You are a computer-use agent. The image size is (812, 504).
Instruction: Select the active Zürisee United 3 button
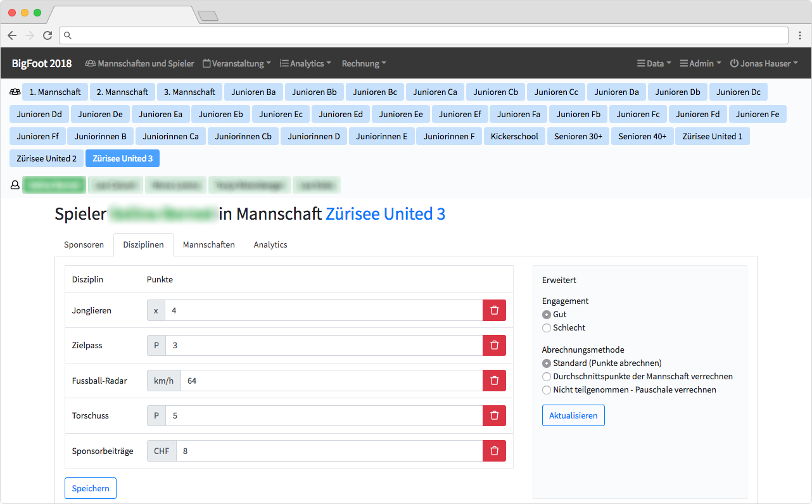pyautogui.click(x=122, y=158)
